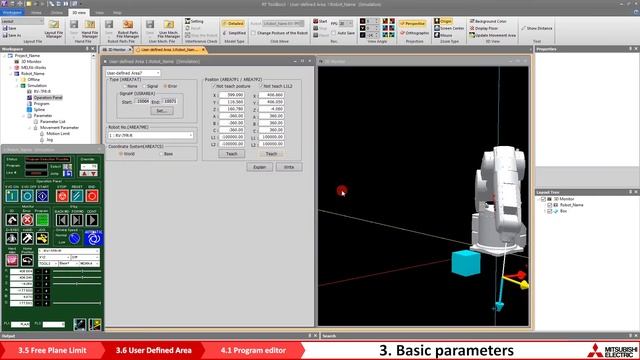Viewport: 640px width, 360px height.
Task: Click the Set... signal button
Action: 162,111
